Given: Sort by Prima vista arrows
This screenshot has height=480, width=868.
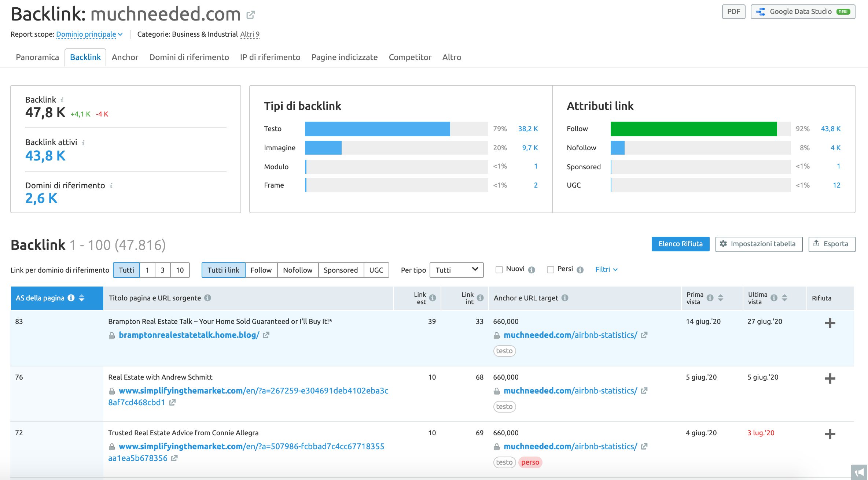Looking at the screenshot, I should (721, 298).
